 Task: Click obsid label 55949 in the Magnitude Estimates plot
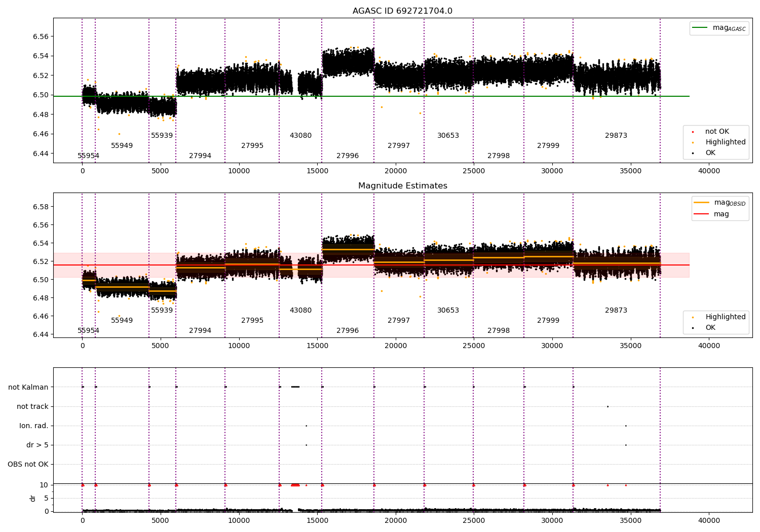click(x=122, y=320)
